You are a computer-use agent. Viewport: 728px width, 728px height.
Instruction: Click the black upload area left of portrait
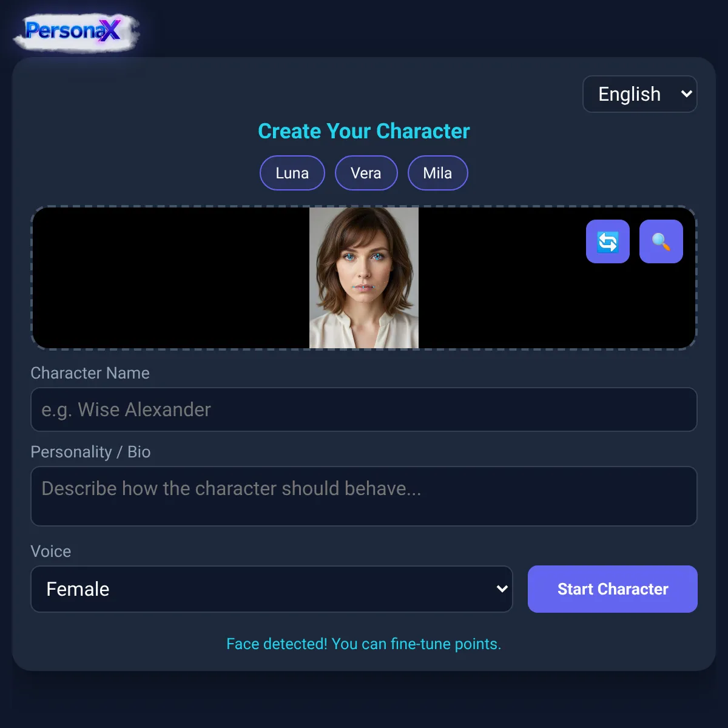171,278
